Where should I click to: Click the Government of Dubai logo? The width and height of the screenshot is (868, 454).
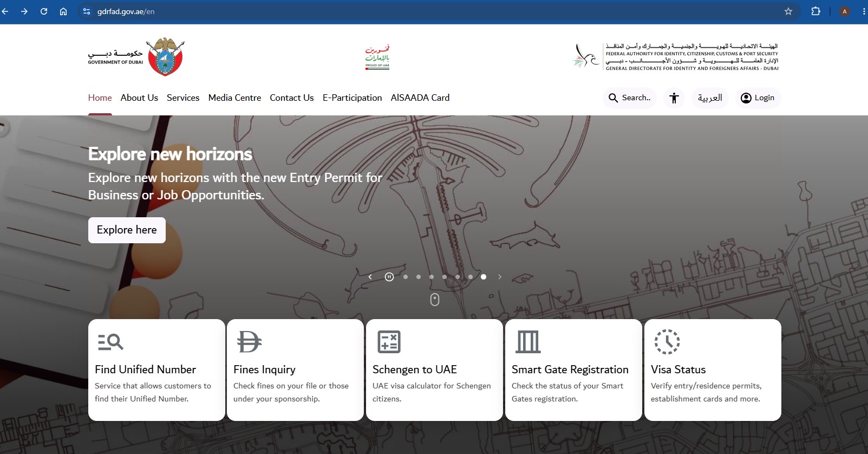136,57
